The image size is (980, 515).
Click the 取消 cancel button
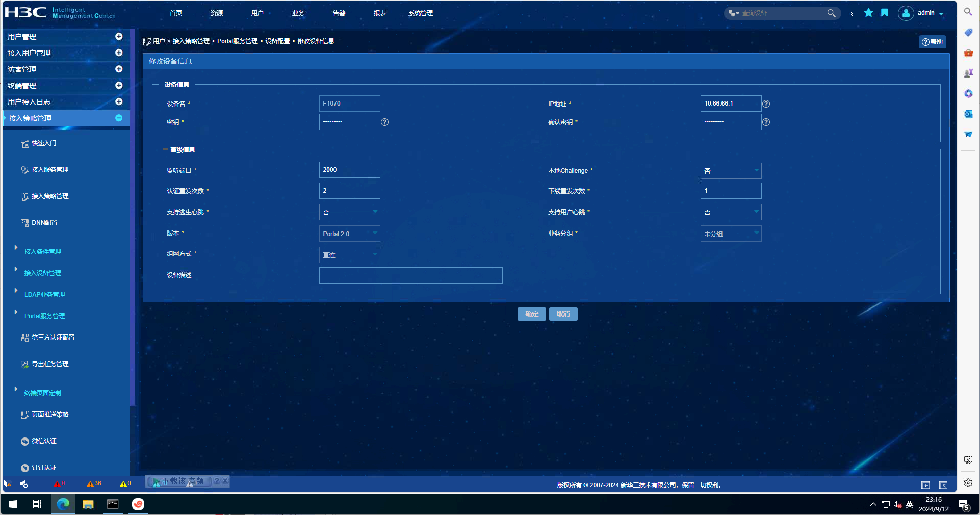tap(563, 314)
